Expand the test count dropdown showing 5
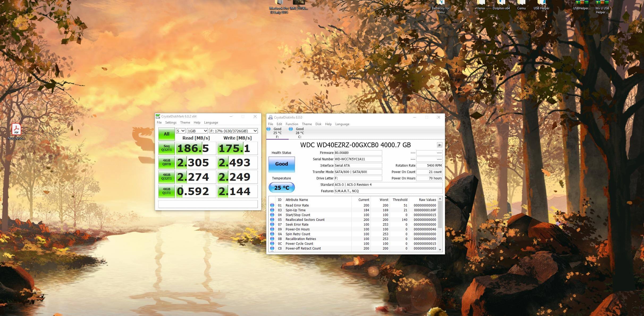 pyautogui.click(x=180, y=131)
